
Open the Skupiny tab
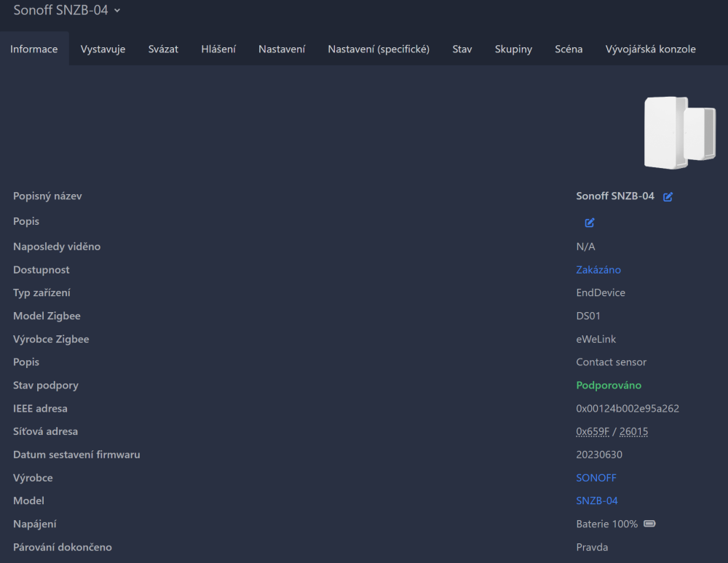pos(513,49)
